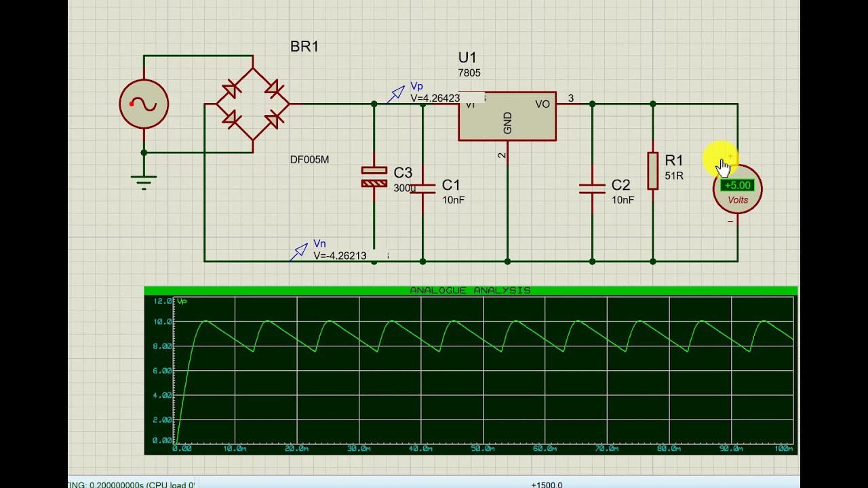Click the C2 10nF value text
Image resolution: width=868 pixels, height=488 pixels.
pos(623,200)
